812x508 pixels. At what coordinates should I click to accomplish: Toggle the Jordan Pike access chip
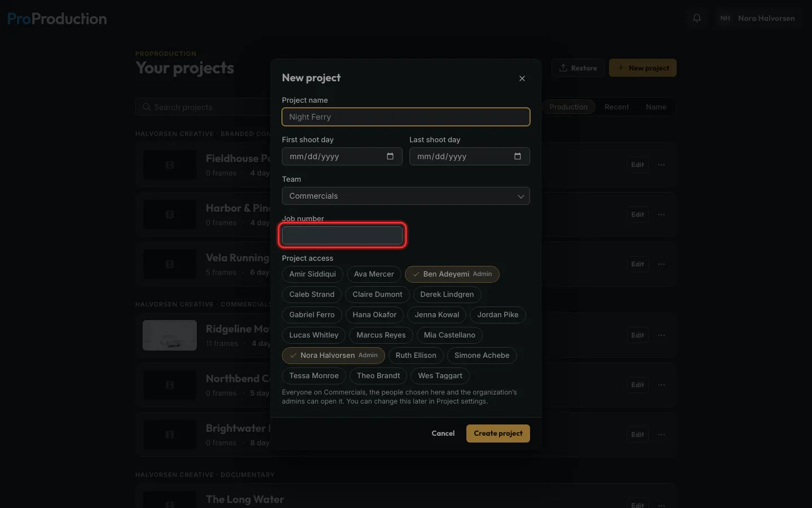pyautogui.click(x=498, y=315)
